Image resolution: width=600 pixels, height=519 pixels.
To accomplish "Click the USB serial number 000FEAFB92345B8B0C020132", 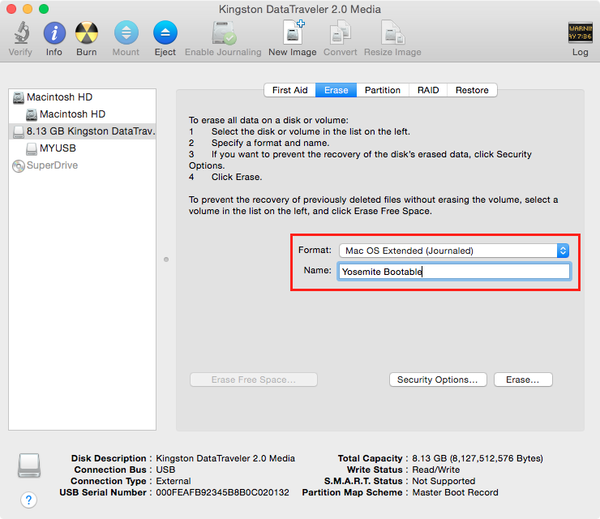I will click(222, 493).
